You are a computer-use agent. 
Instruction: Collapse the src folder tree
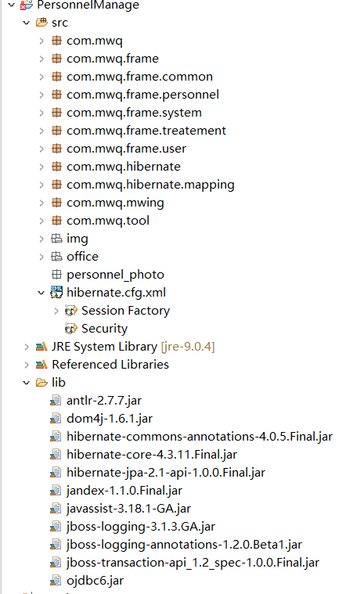click(x=26, y=23)
